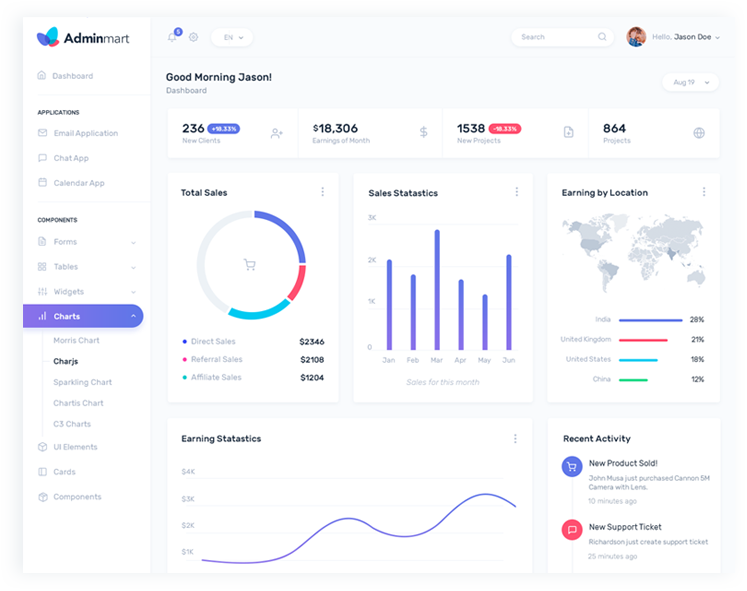This screenshot has height=591, width=747.
Task: Open the EN language dropdown
Action: pyautogui.click(x=232, y=37)
